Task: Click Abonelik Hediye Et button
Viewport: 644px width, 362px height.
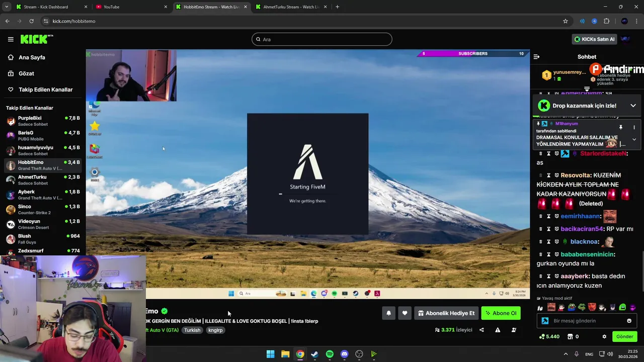Action: tap(446, 313)
